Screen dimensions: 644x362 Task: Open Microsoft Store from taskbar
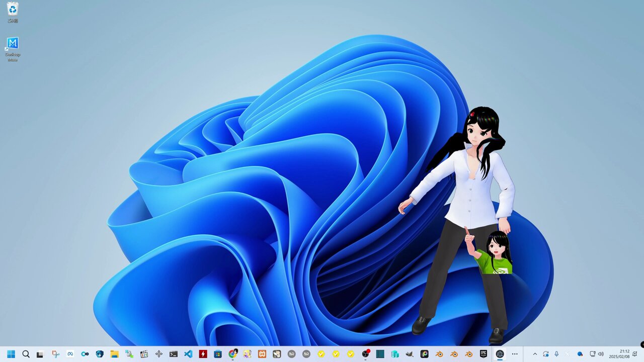coord(218,354)
